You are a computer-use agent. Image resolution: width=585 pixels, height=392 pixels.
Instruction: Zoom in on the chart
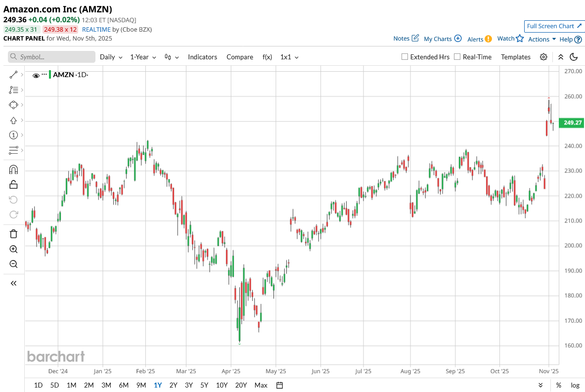pos(13,249)
